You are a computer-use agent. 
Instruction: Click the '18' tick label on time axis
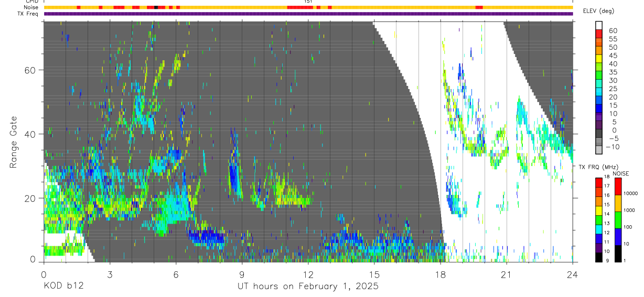[x=441, y=274]
